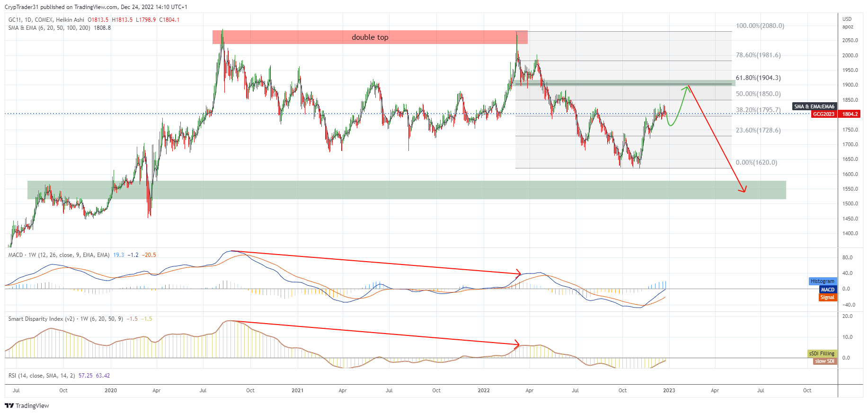The width and height of the screenshot is (868, 414).
Task: Click the 1900.0 price axis label
Action: tap(850, 85)
